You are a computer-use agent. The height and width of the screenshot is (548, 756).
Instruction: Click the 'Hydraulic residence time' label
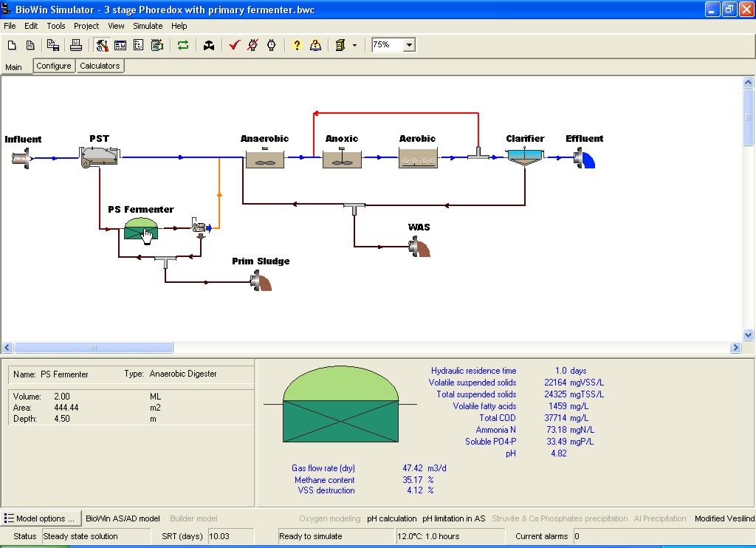pos(473,371)
